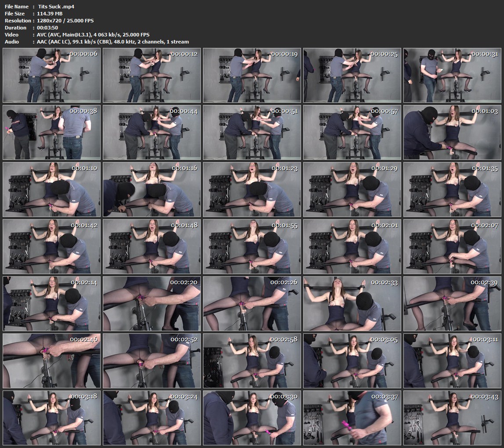Open the thumbnail stamped 00:00:25
The image size is (504, 448).
coord(352,76)
